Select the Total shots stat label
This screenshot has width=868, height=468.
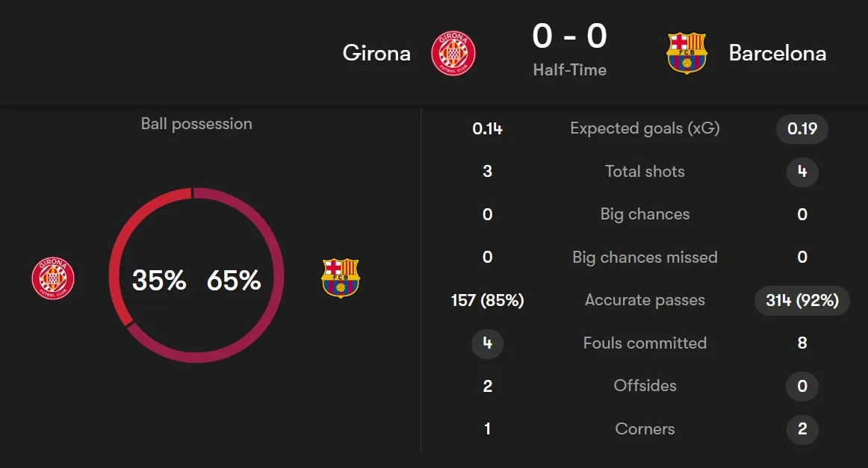[645, 172]
